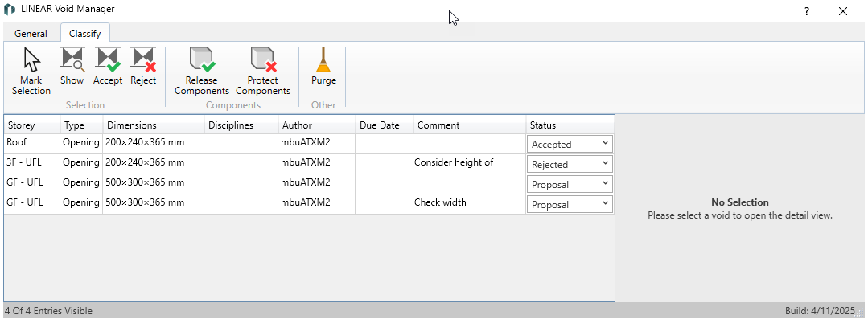Screen dimensions: 868x319
Task: Click the Accept void icon
Action: click(x=107, y=59)
